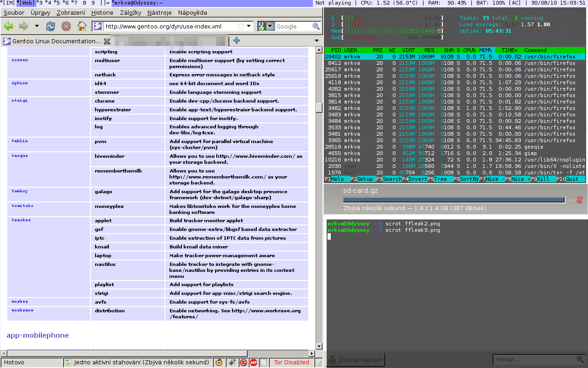Switch to the Web workspace tag
The height and width of the screenshot is (368, 588).
pos(26,3)
